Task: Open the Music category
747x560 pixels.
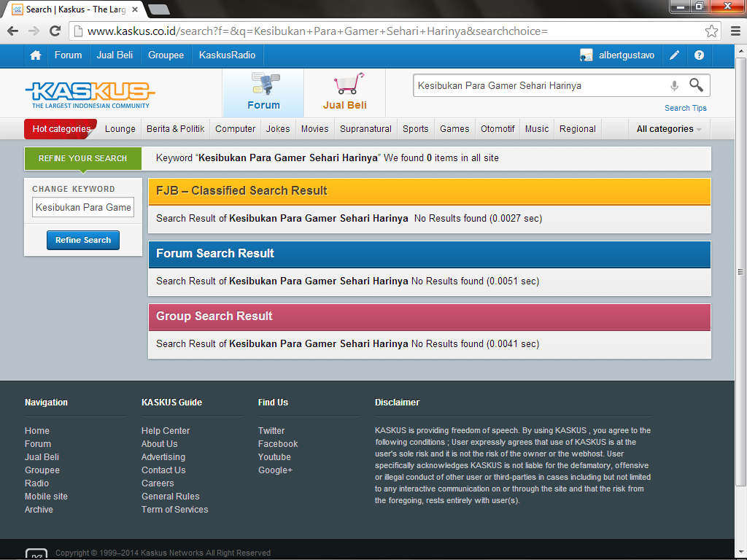Action: pyautogui.click(x=537, y=129)
